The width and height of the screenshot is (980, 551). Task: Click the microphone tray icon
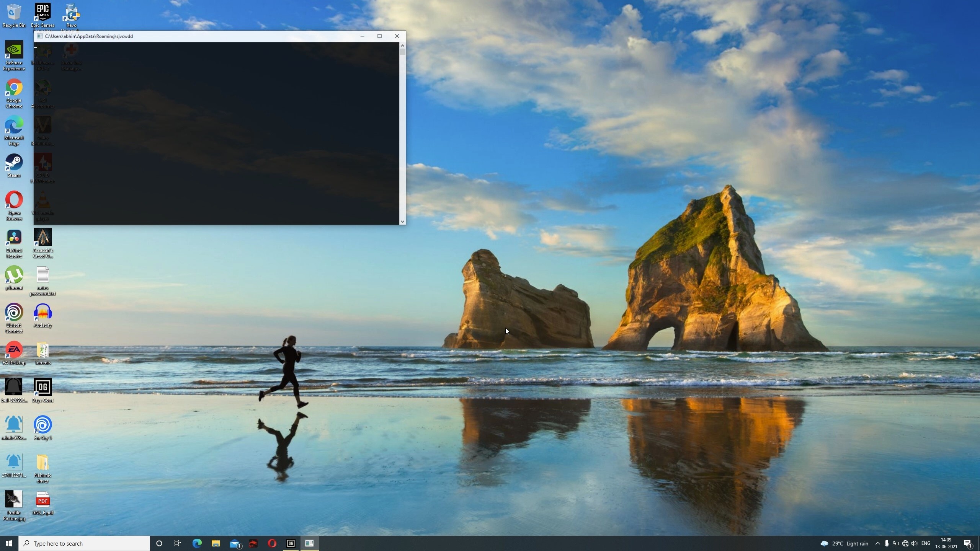click(x=887, y=543)
